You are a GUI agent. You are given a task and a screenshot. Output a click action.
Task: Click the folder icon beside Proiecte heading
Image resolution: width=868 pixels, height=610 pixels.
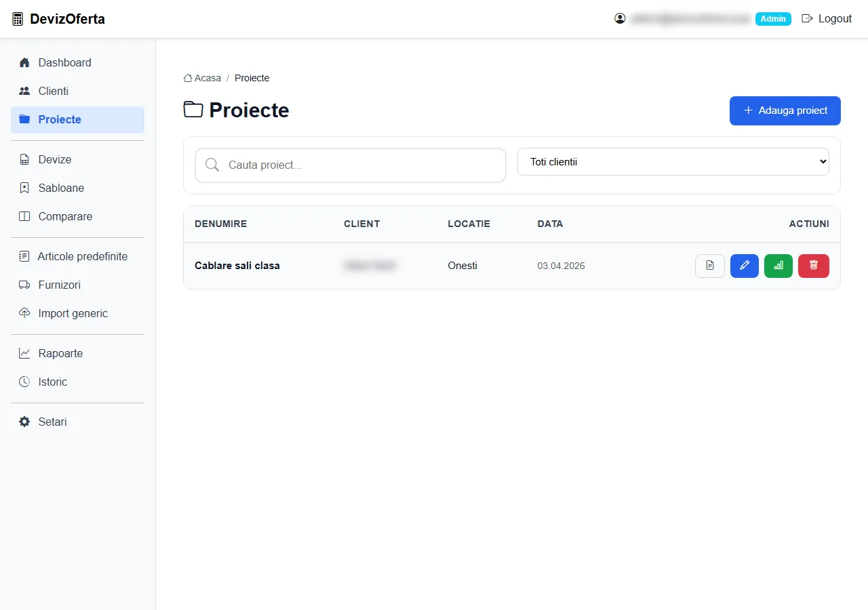pyautogui.click(x=193, y=109)
